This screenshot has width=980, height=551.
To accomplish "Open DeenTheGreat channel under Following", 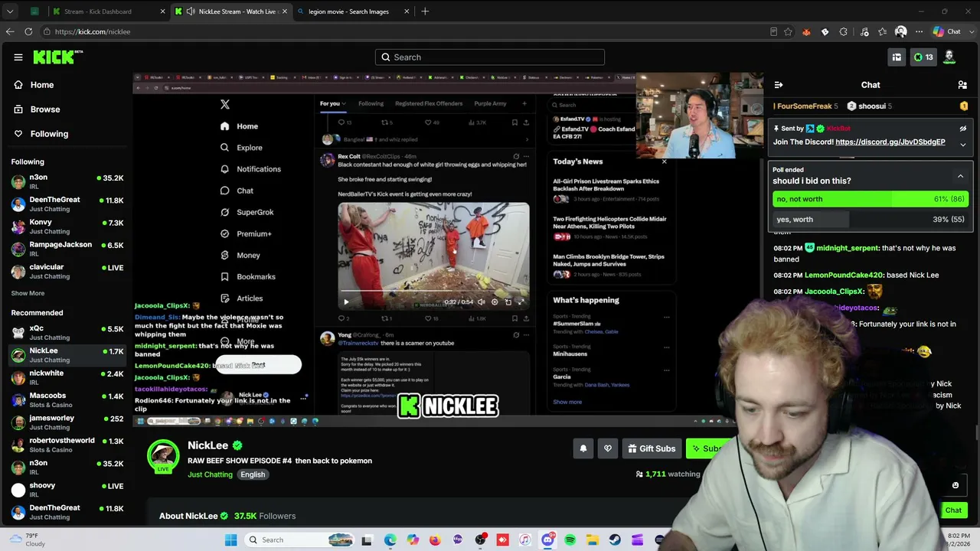I will tap(67, 204).
